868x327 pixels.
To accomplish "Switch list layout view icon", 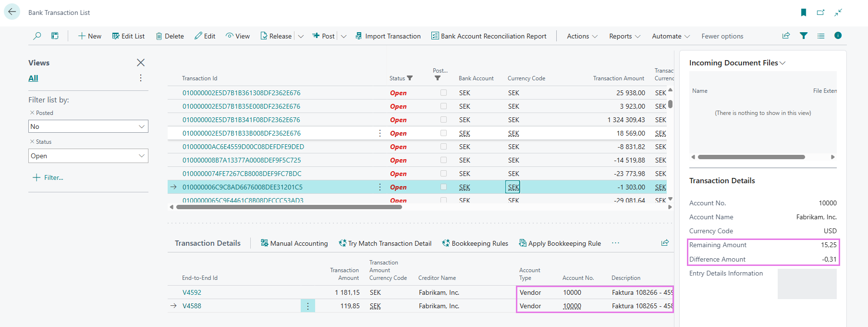I will click(821, 36).
